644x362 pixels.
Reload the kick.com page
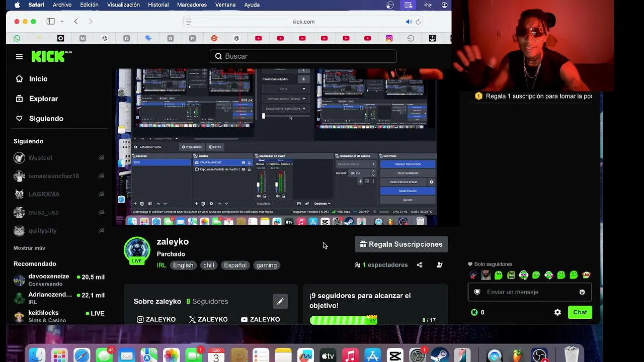pyautogui.click(x=418, y=22)
